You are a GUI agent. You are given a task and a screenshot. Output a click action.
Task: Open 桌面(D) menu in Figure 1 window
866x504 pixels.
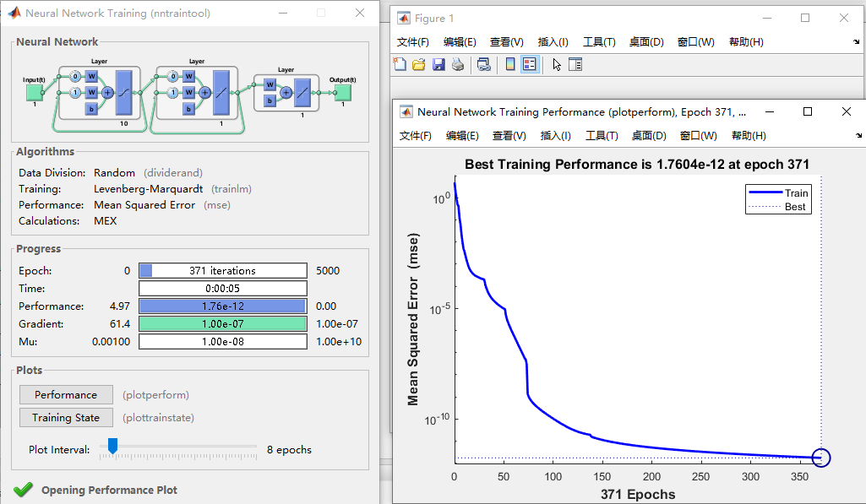pyautogui.click(x=646, y=42)
